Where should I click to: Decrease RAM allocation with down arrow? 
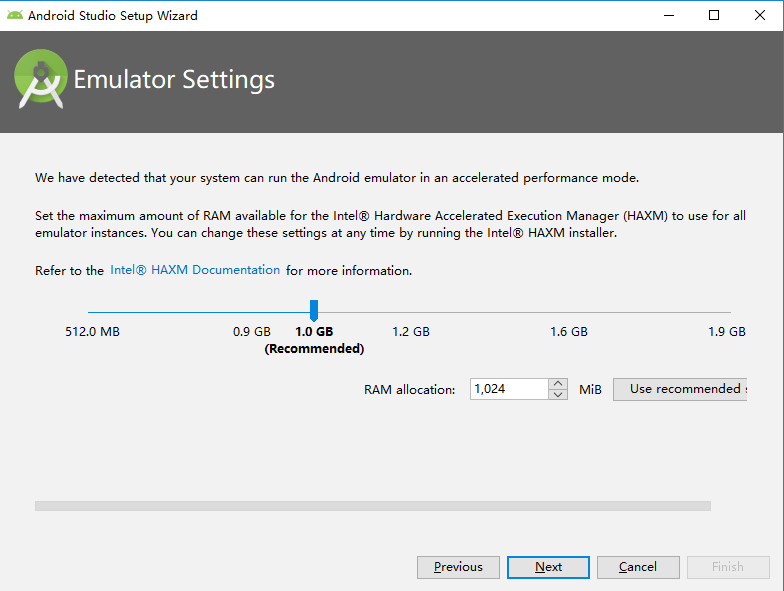click(558, 394)
